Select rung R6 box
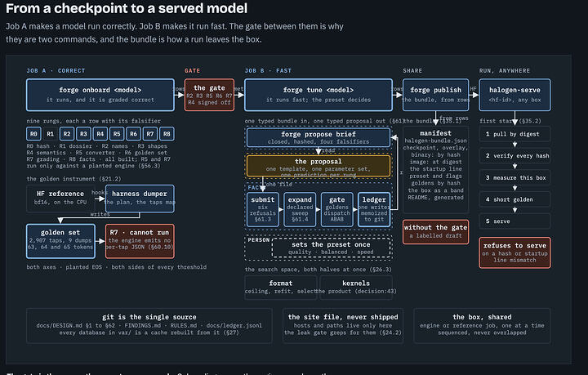This screenshot has height=375, width=588. (x=133, y=134)
